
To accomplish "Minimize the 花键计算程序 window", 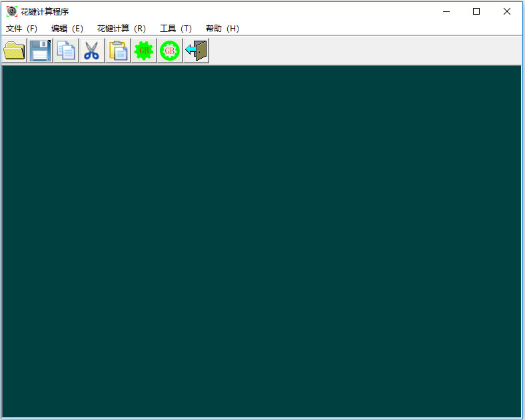I will point(446,12).
